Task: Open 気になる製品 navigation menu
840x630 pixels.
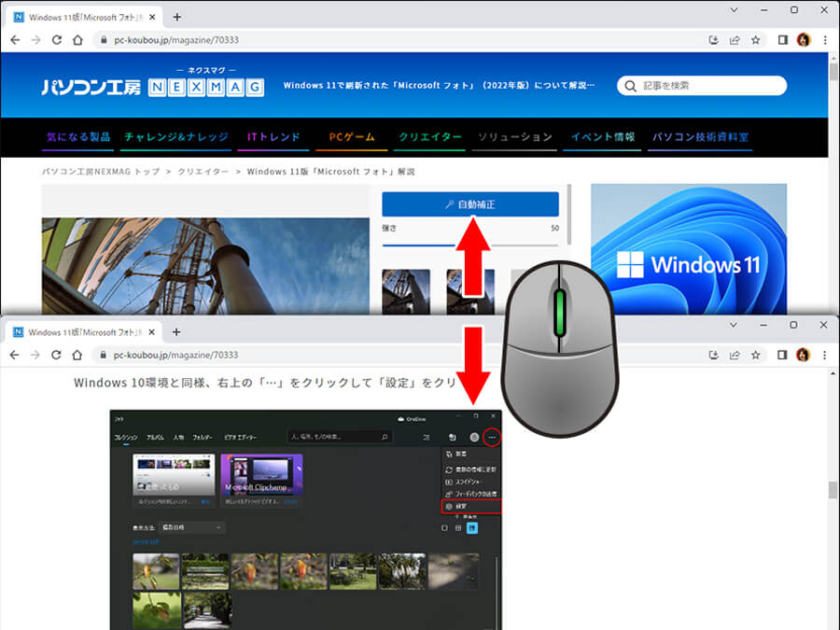Action: 78,137
